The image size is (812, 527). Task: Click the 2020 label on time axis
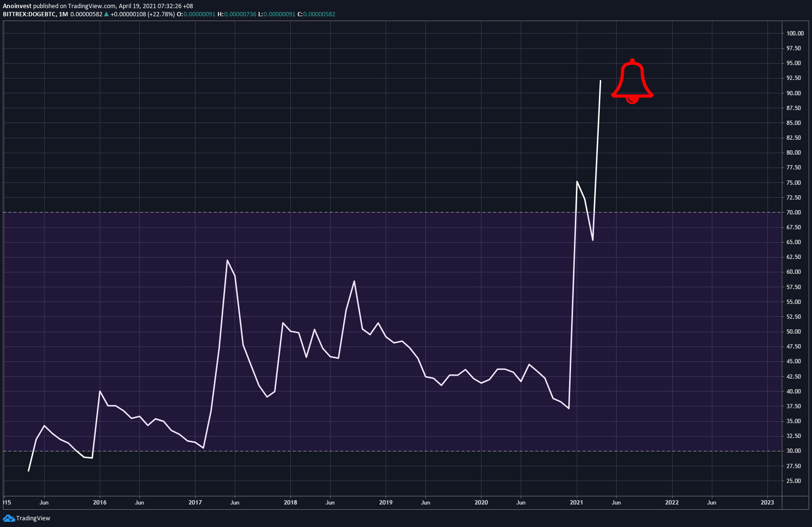coord(481,503)
